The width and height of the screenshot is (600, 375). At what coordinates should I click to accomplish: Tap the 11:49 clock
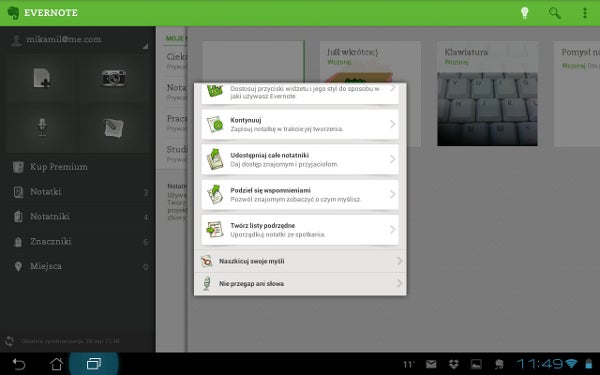pos(540,364)
